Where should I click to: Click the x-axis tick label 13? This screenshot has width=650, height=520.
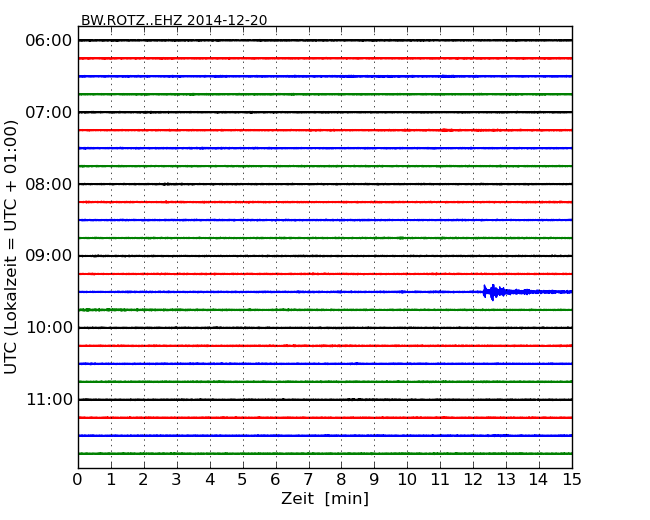click(x=506, y=479)
